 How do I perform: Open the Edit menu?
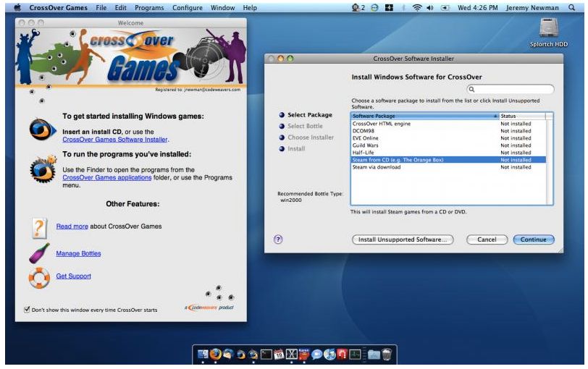click(x=120, y=7)
